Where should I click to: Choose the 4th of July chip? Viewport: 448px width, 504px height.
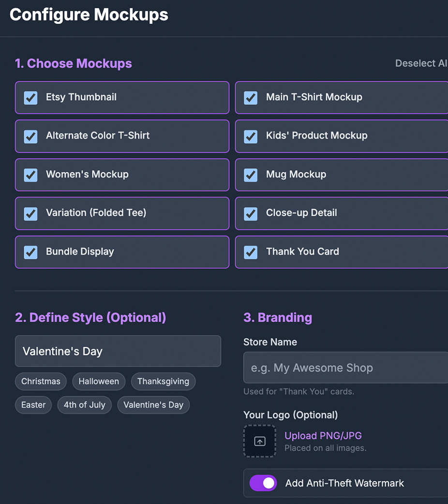[x=84, y=405]
